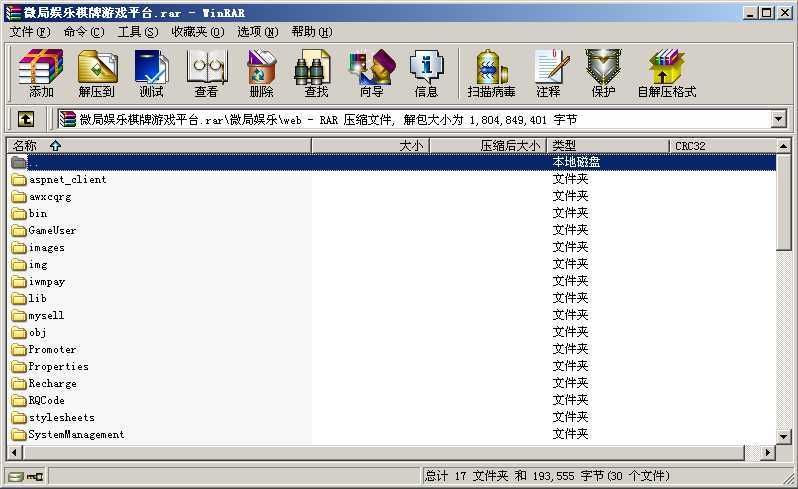Open the 收藏夹(O) menu
Image resolution: width=798 pixels, height=489 pixels.
(198, 32)
